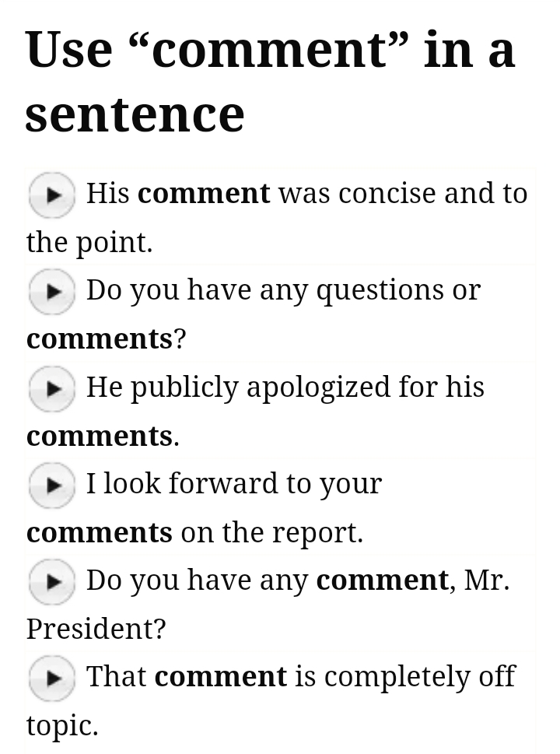Play audio for "His comment was concise"
Viewport: 560px width, 754px height.
[x=52, y=195]
